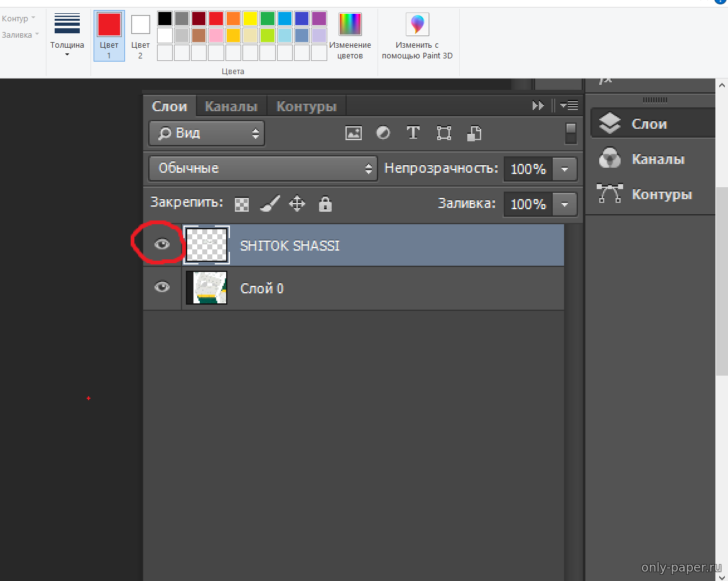Click the pixel layer filter icon
728x581 pixels.
point(354,133)
